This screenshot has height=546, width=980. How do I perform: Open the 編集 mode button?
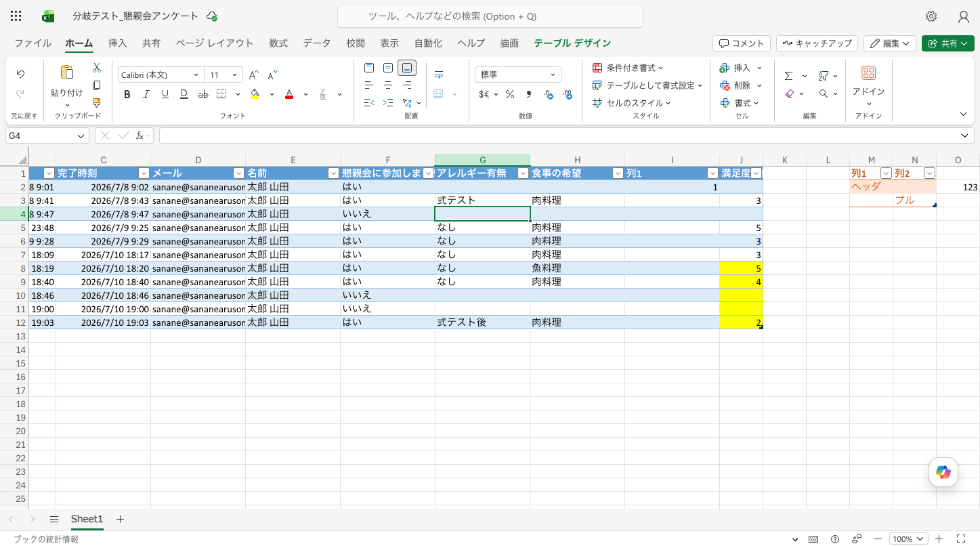pos(890,43)
